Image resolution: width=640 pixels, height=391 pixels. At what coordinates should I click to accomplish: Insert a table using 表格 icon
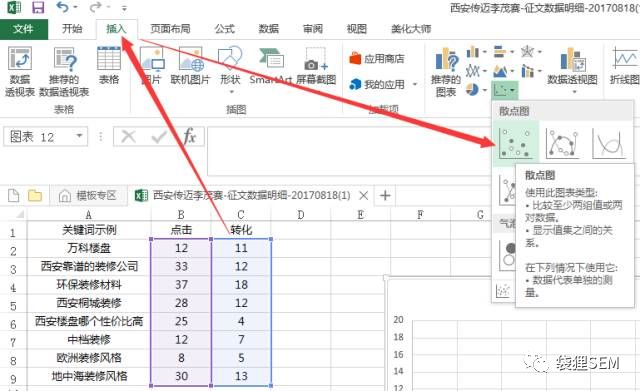coord(109,65)
